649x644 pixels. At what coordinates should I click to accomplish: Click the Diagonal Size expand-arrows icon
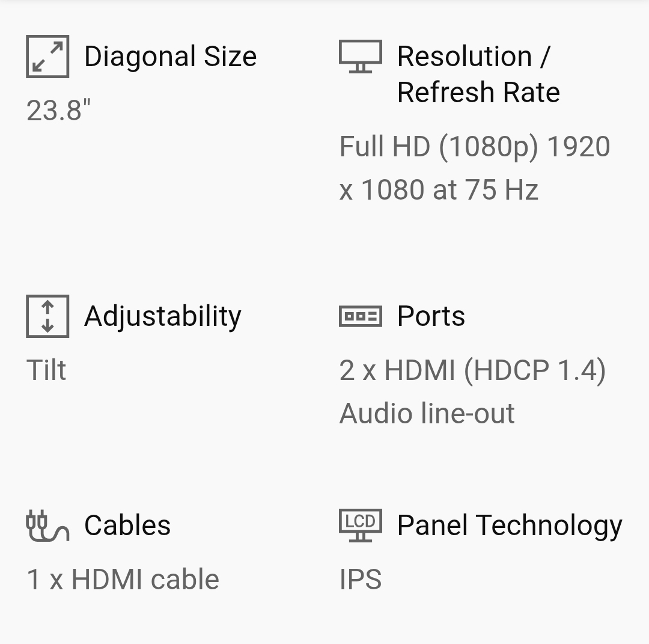(x=47, y=57)
